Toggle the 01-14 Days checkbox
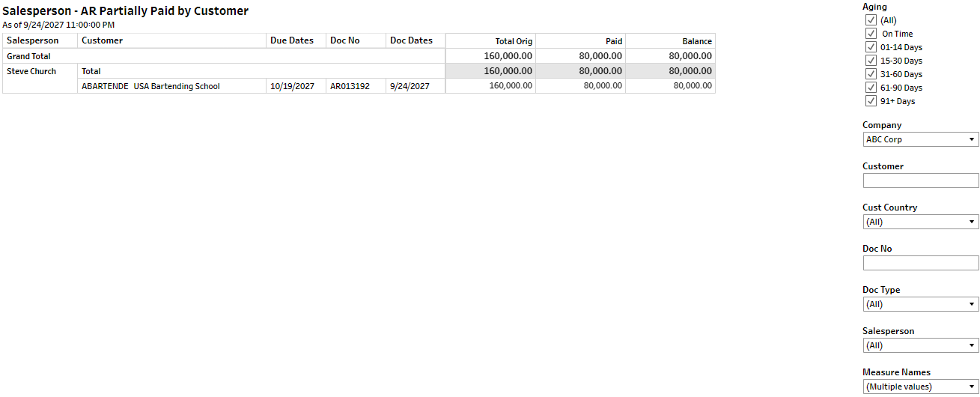The height and width of the screenshot is (397, 980). 871,47
